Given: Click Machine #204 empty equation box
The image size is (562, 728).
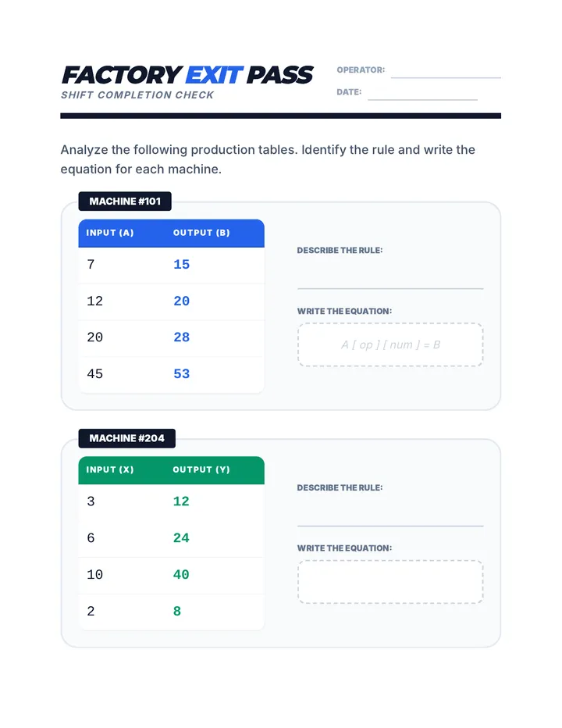Looking at the screenshot, I should point(390,582).
